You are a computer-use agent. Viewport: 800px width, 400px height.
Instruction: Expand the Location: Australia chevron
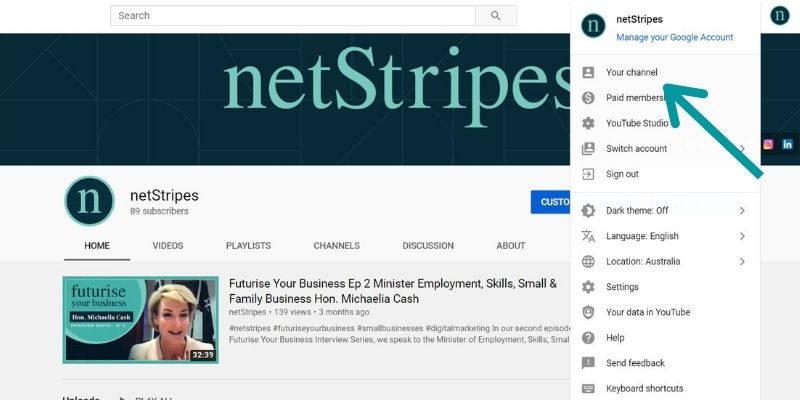click(x=742, y=262)
